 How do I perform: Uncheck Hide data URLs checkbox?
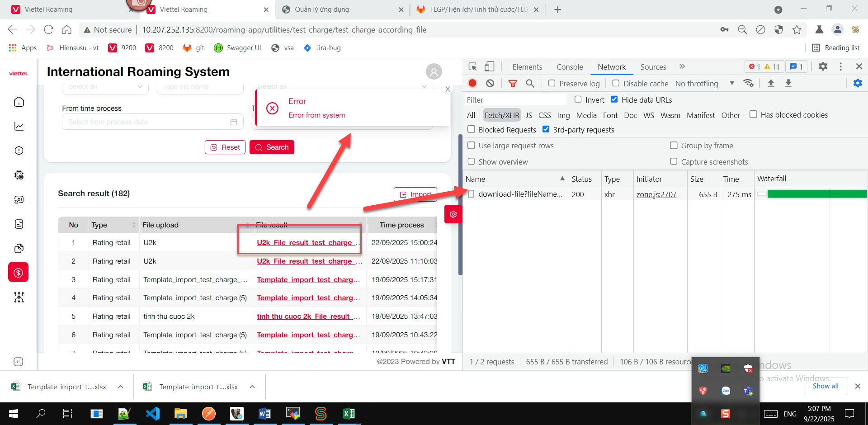click(614, 99)
